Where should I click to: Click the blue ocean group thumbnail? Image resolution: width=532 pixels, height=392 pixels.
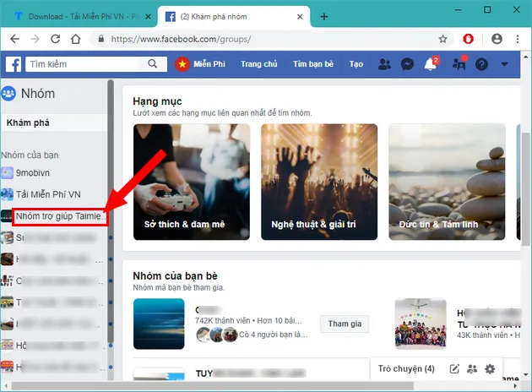pyautogui.click(x=159, y=324)
